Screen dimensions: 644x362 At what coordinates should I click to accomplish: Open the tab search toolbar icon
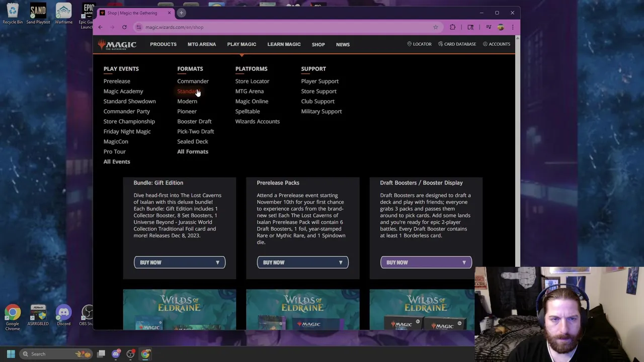pyautogui.click(x=470, y=27)
